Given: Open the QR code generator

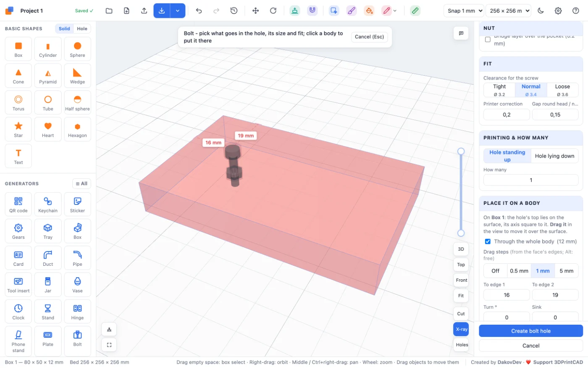Looking at the screenshot, I should 18,204.
